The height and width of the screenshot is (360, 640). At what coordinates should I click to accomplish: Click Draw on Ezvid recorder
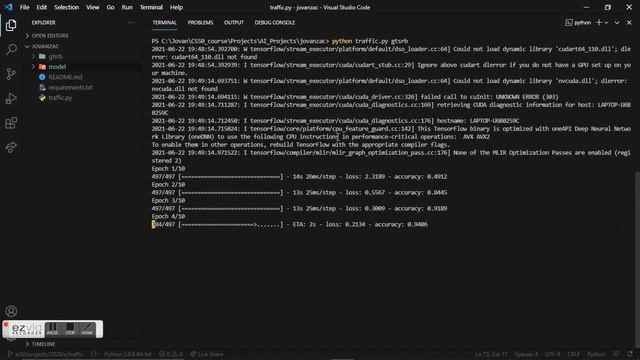[x=87, y=329]
